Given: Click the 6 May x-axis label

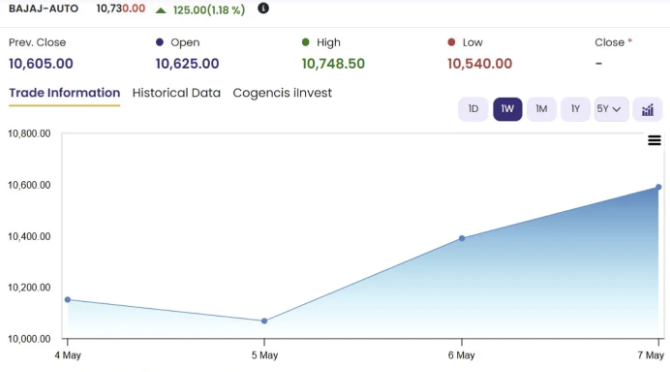Looking at the screenshot, I should click(x=461, y=355).
